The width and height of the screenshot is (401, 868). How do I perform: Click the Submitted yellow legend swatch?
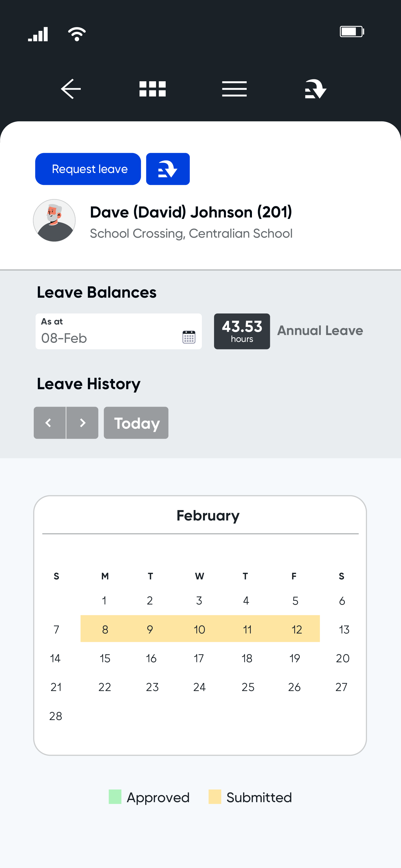click(215, 797)
